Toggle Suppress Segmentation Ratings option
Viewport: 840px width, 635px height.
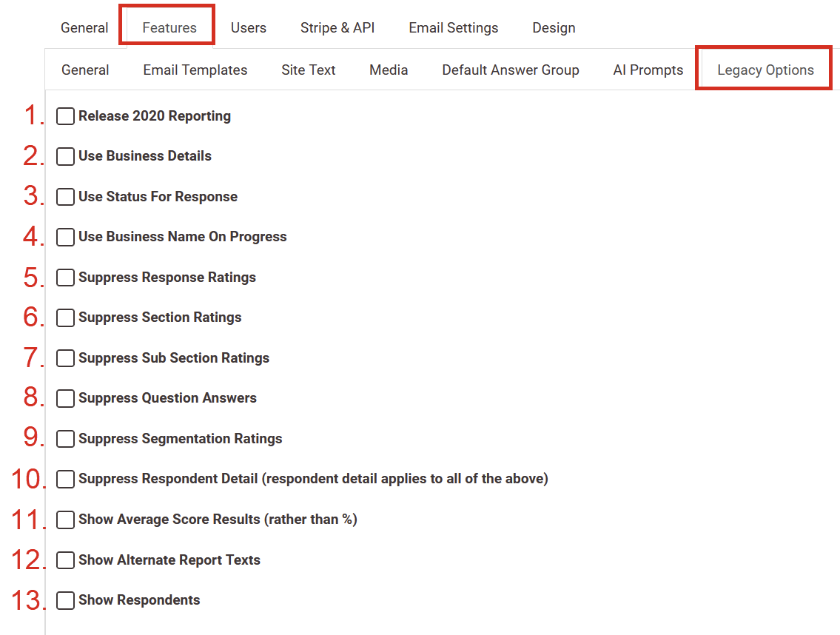point(66,439)
